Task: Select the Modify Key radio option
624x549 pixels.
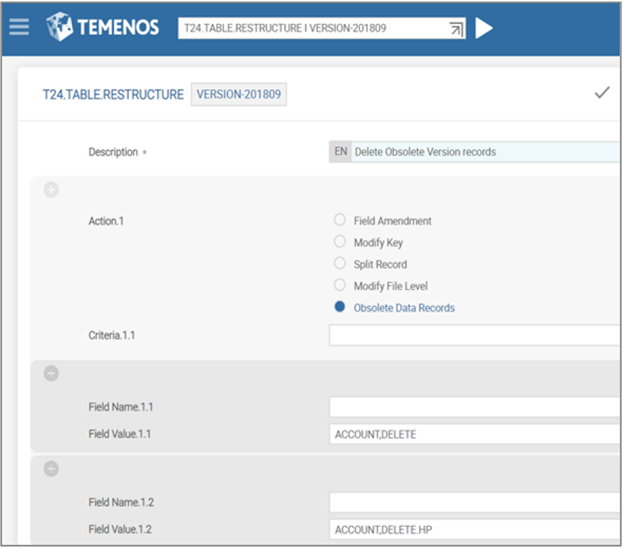Action: (x=340, y=242)
